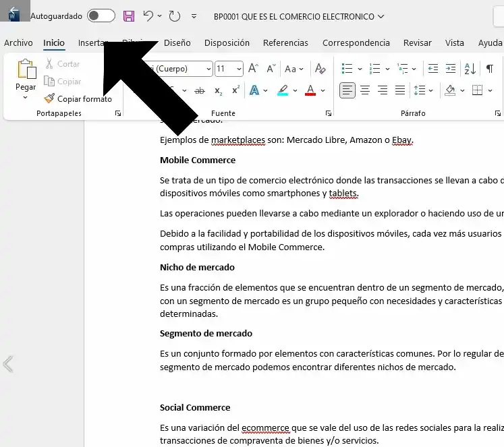The width and height of the screenshot is (504, 447).
Task: Click line spacing icon
Action: 420,90
